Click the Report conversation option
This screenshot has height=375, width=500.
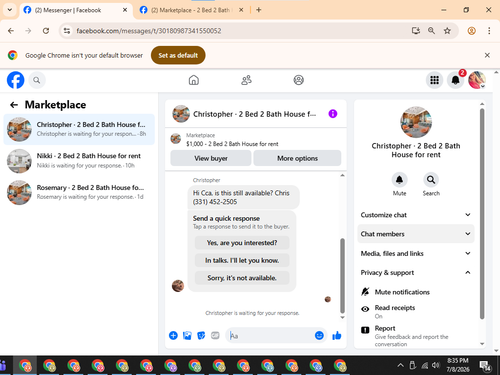(x=416, y=336)
